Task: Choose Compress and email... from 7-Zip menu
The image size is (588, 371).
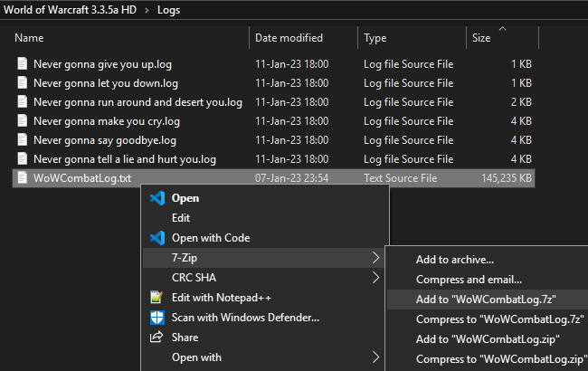Action: (x=469, y=280)
